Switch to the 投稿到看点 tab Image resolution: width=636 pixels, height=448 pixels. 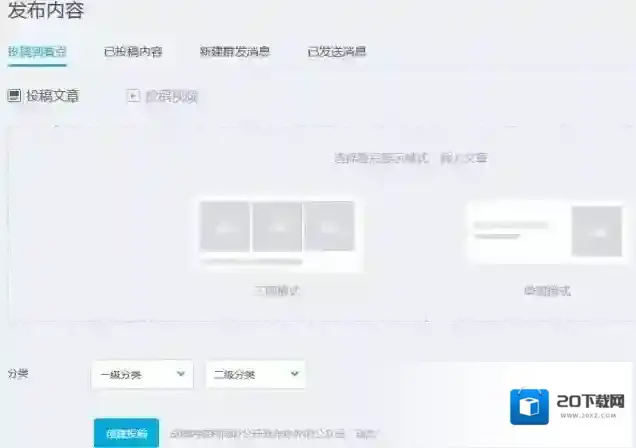click(x=37, y=52)
